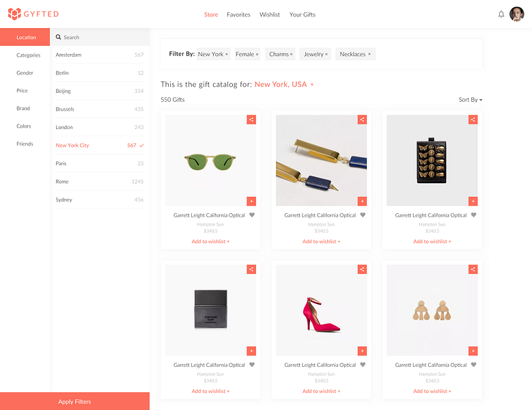532x410 pixels.
Task: Deselect New York City in location list
Action: click(100, 146)
